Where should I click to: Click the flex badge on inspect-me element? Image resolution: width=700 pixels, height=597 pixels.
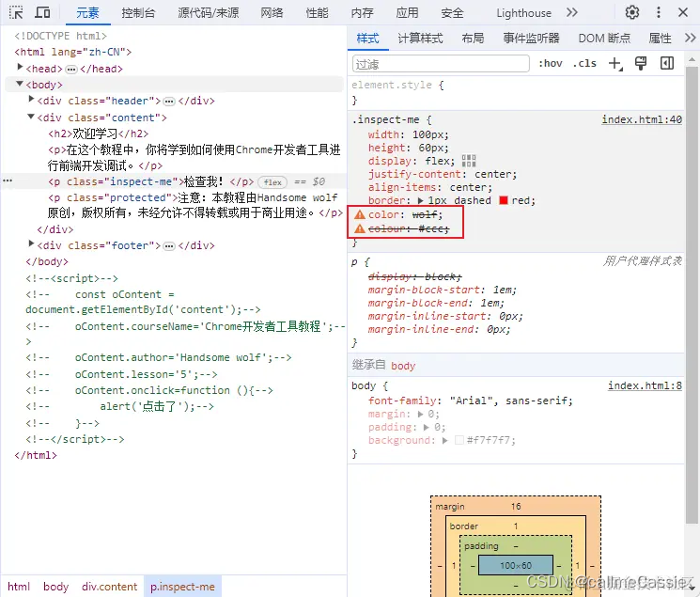(272, 181)
